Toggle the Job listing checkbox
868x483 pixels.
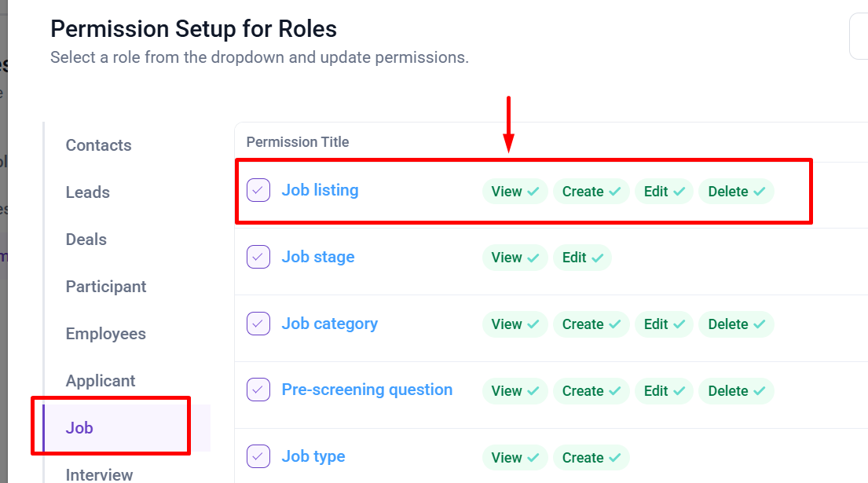point(258,190)
